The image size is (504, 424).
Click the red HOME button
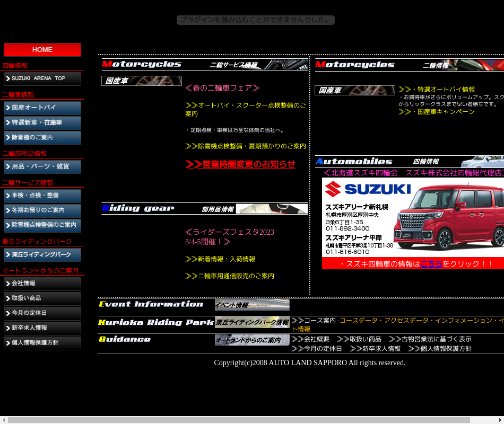42,50
